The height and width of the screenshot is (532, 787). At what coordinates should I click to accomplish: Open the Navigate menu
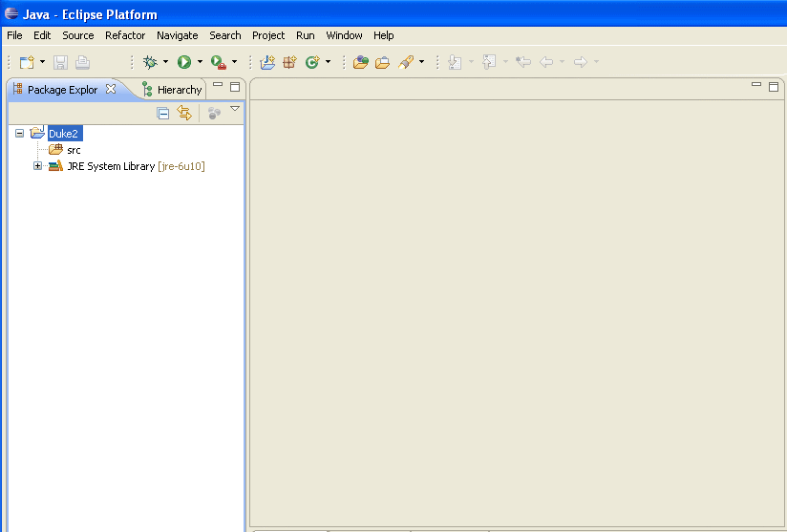[x=178, y=35]
